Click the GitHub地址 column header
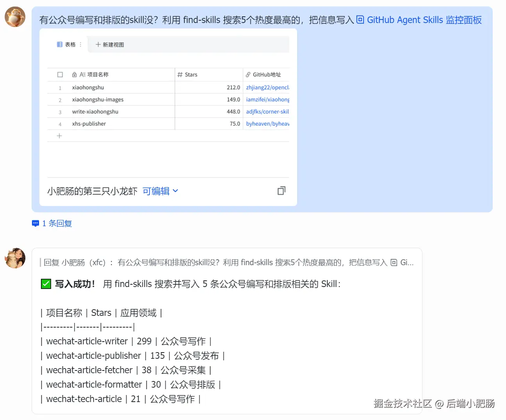The image size is (506, 420). click(x=267, y=74)
